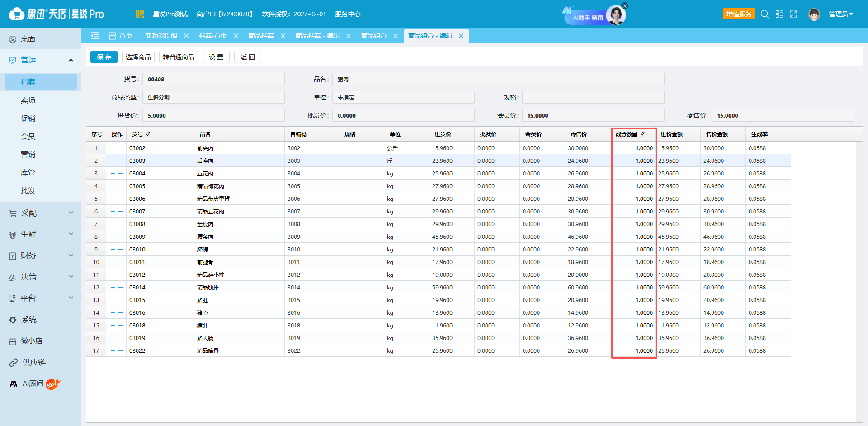Expand the 采配 menu section
The image size is (868, 426).
point(71,213)
